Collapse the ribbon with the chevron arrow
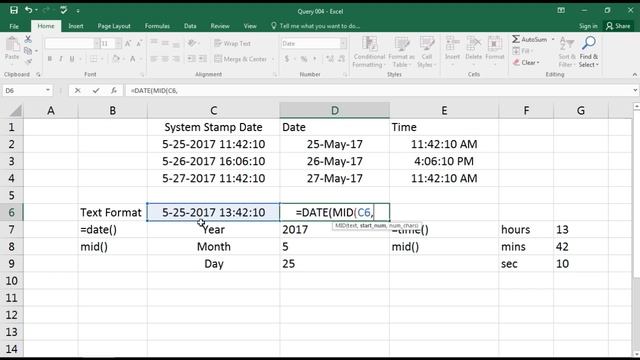The height and width of the screenshot is (360, 640). [634, 74]
